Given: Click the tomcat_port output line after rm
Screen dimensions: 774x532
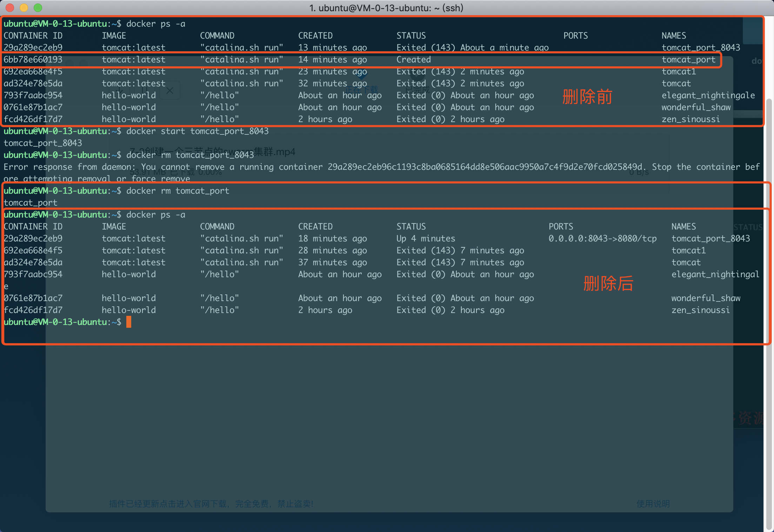Looking at the screenshot, I should click(x=31, y=202).
